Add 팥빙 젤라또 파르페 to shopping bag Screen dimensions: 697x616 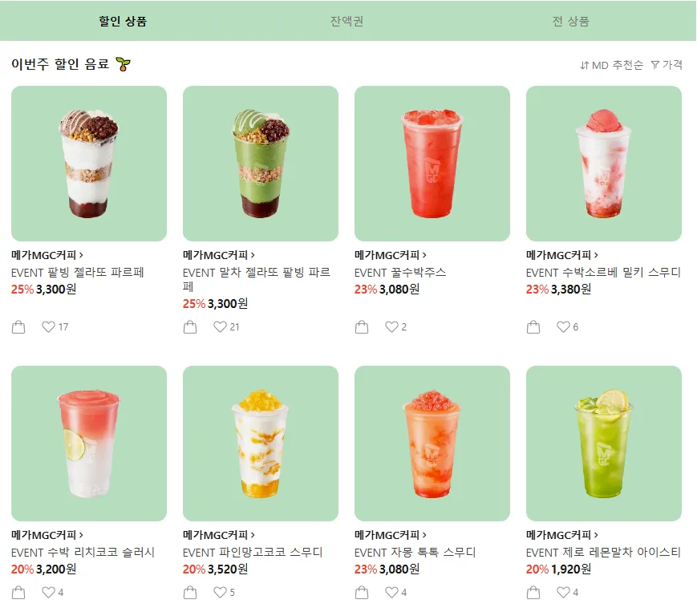coord(18,327)
